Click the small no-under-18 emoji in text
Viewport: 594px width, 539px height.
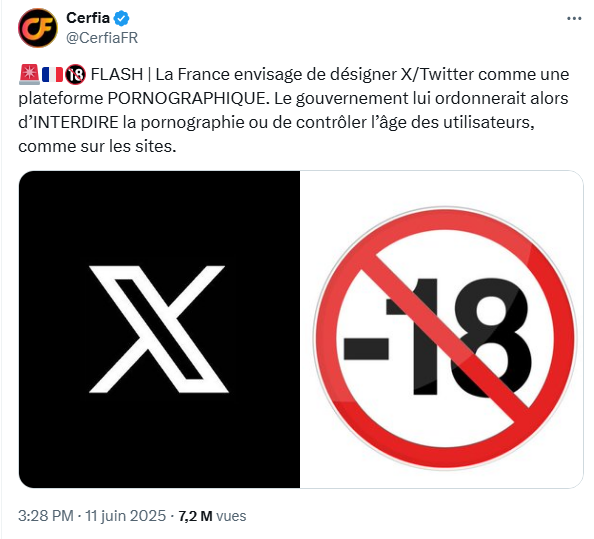point(75,74)
